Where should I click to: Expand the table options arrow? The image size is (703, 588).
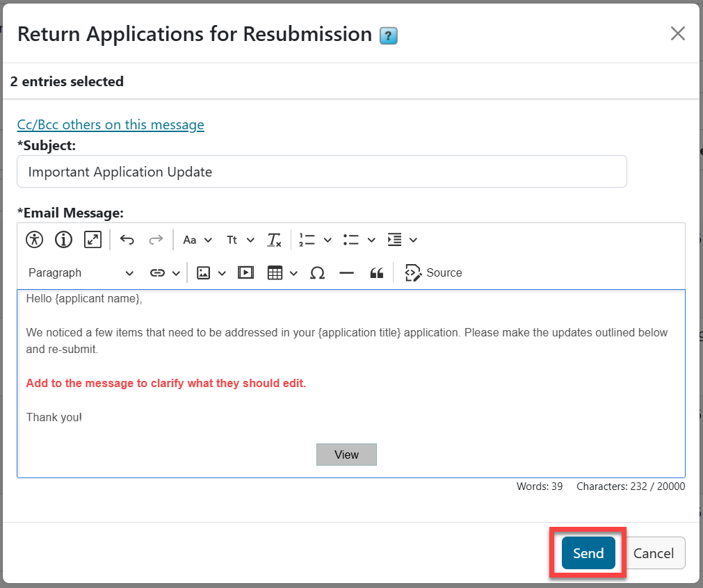tap(293, 273)
